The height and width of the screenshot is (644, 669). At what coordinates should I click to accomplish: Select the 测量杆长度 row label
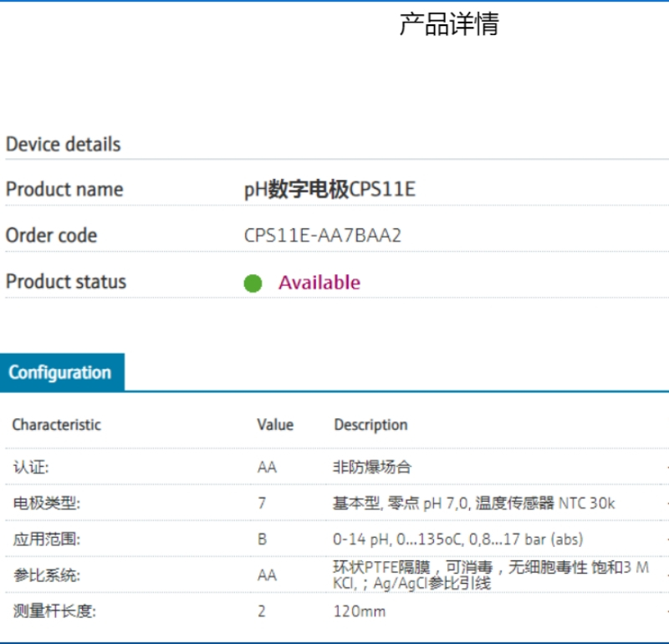tap(54, 611)
